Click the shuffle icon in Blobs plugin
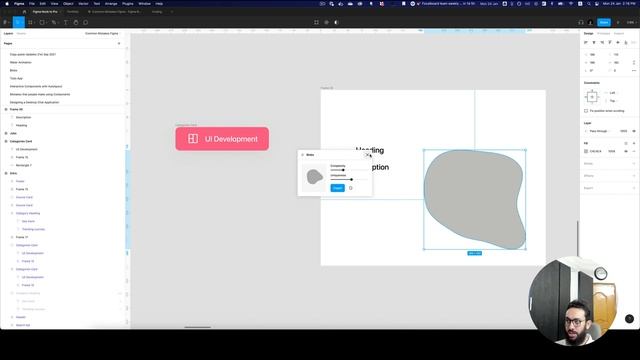 tap(351, 188)
